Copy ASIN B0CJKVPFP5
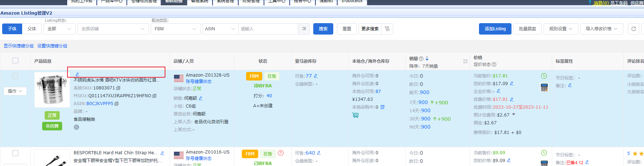The width and height of the screenshot is (644, 166). click(116, 104)
